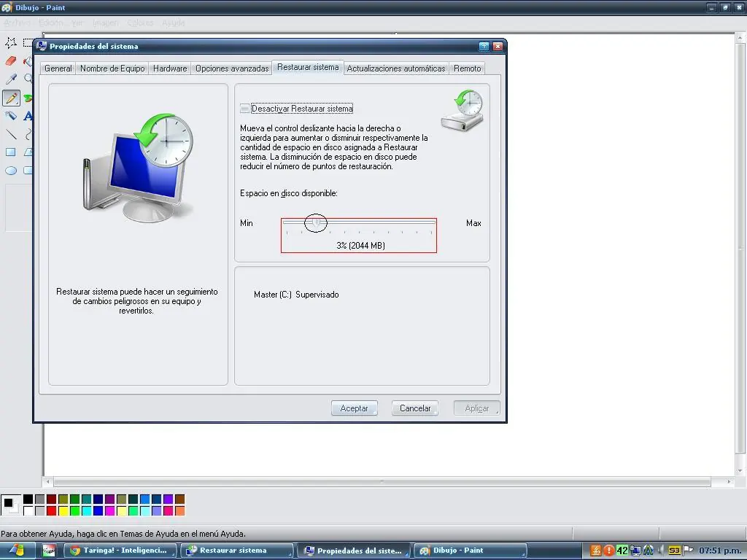This screenshot has height=560, width=747.
Task: Select the Ellipse shape tool
Action: [11, 171]
